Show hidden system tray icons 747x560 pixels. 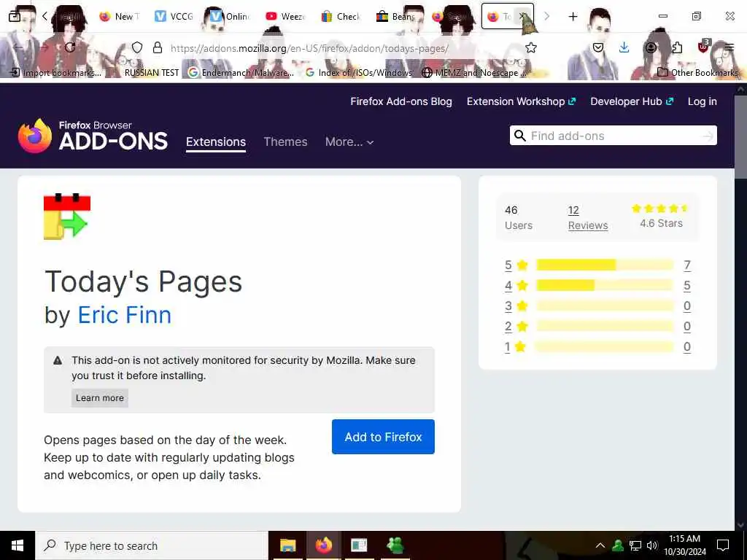click(600, 545)
